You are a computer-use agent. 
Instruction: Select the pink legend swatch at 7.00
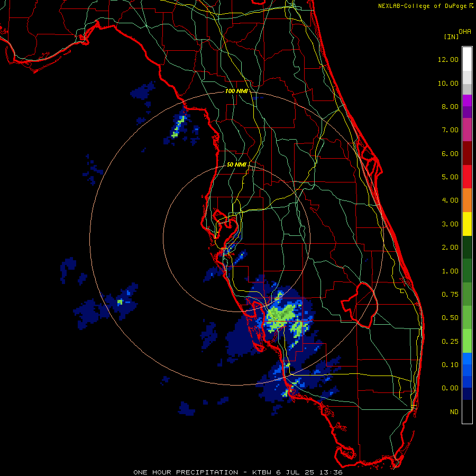tap(467, 130)
